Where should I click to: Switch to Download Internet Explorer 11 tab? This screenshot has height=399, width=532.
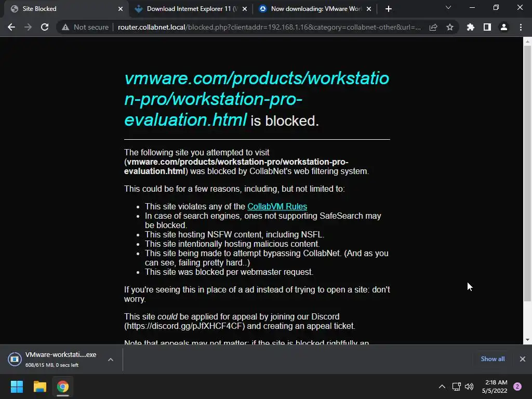[x=191, y=9]
